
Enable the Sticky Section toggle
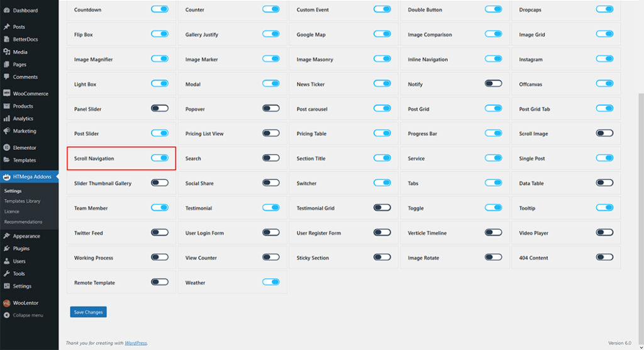382,257
